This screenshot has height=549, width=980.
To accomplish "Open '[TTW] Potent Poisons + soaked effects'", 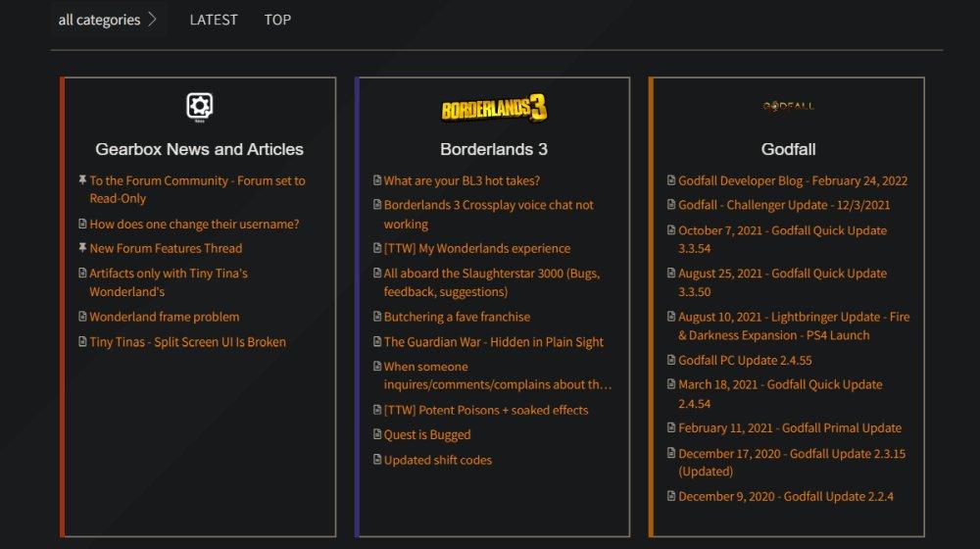I will coord(486,410).
